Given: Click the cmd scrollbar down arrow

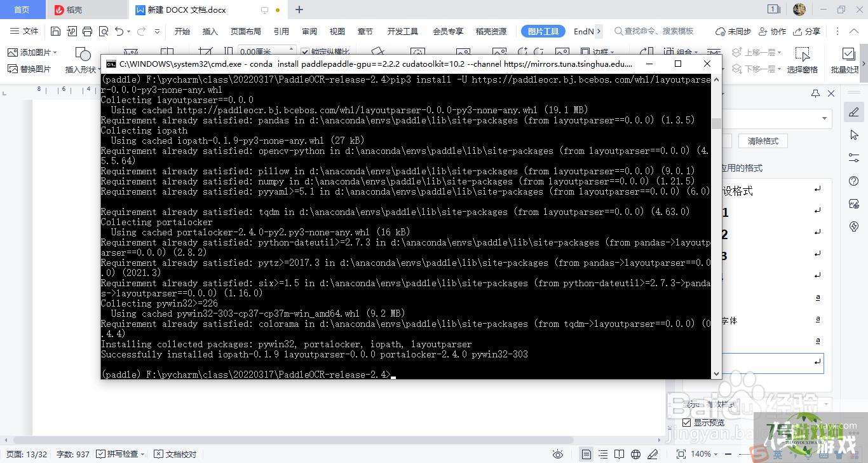Looking at the screenshot, I should coord(716,375).
